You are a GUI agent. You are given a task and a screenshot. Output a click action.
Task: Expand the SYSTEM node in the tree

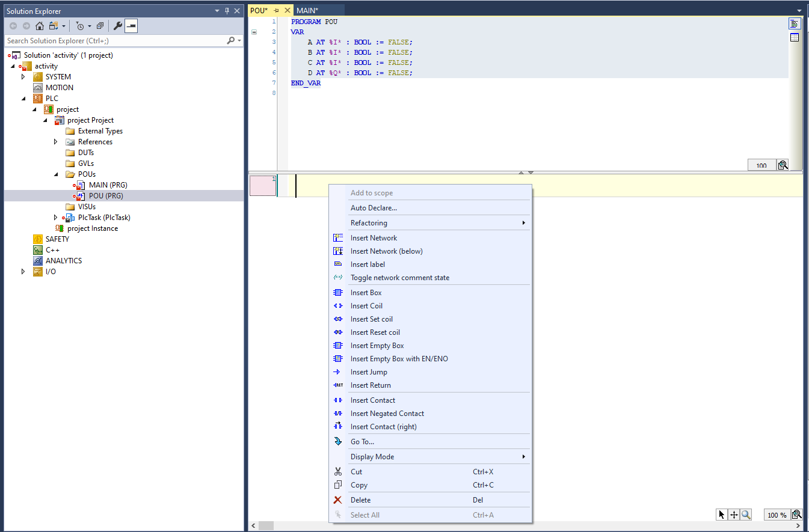tap(23, 77)
